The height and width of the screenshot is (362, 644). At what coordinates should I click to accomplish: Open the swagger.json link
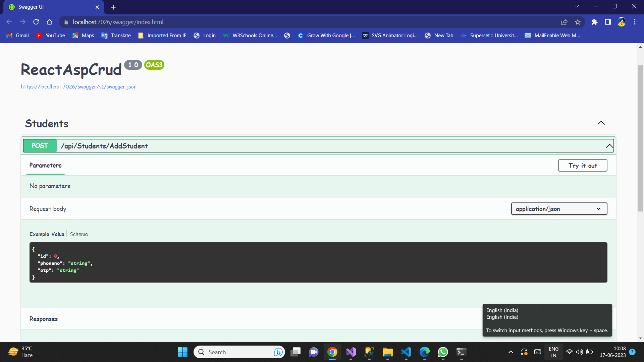click(78, 87)
